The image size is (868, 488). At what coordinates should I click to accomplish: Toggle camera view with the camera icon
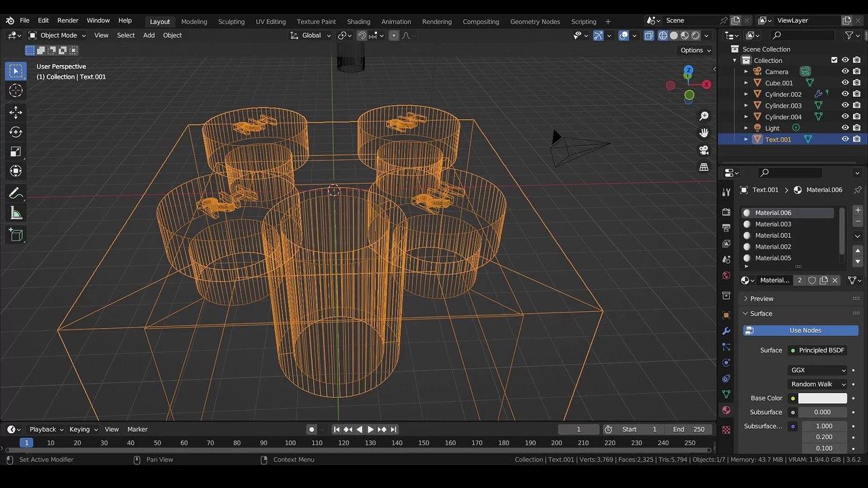(704, 150)
